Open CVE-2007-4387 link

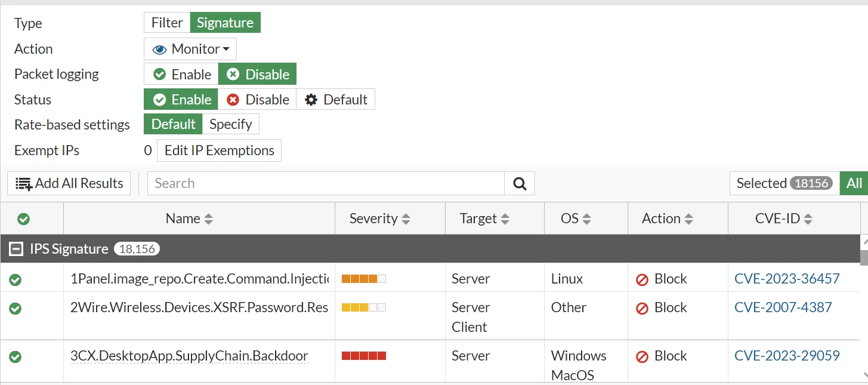[x=783, y=307]
